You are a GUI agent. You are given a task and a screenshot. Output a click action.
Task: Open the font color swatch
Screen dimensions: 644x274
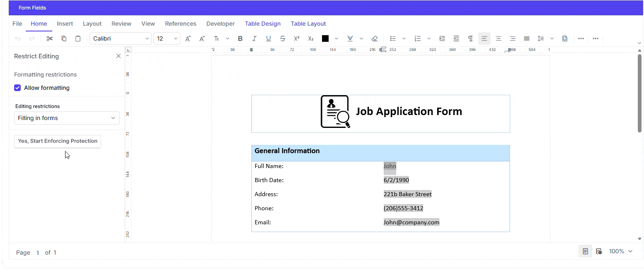tap(325, 38)
